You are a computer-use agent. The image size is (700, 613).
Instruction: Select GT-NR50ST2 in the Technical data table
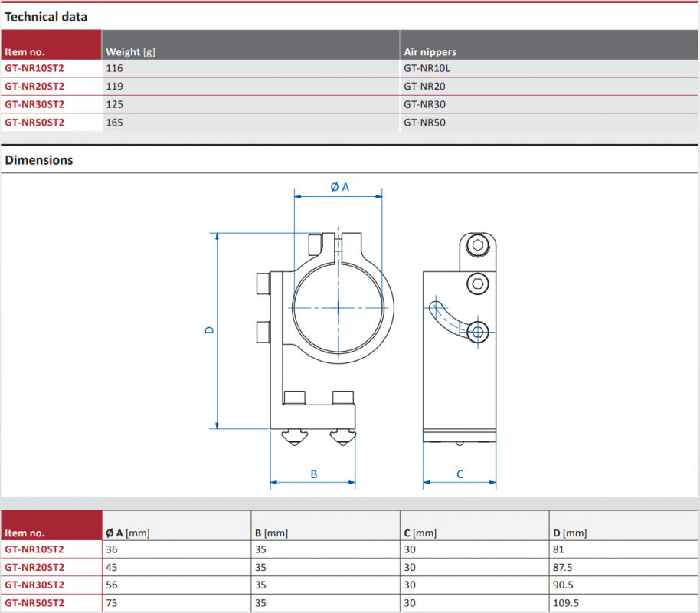click(34, 123)
